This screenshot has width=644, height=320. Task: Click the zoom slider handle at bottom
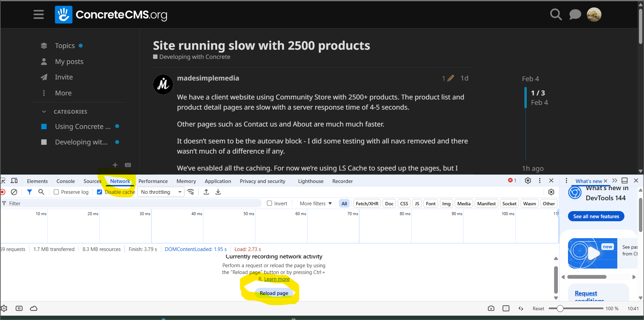(x=560, y=308)
